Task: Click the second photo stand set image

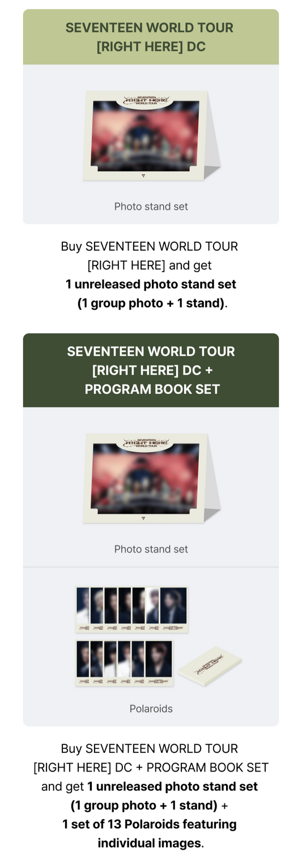Action: coord(151,479)
